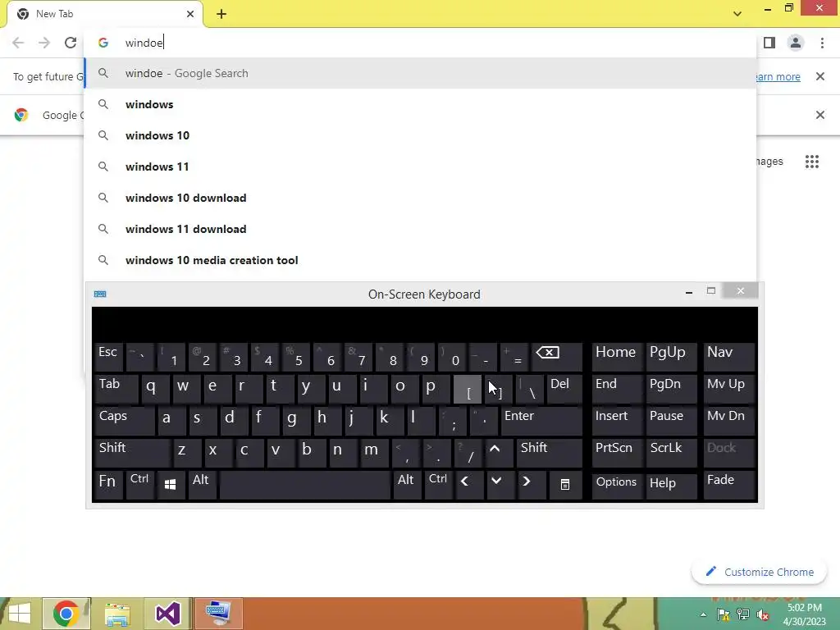The width and height of the screenshot is (840, 630).
Task: Open Chrome from the taskbar
Action: [x=66, y=614]
